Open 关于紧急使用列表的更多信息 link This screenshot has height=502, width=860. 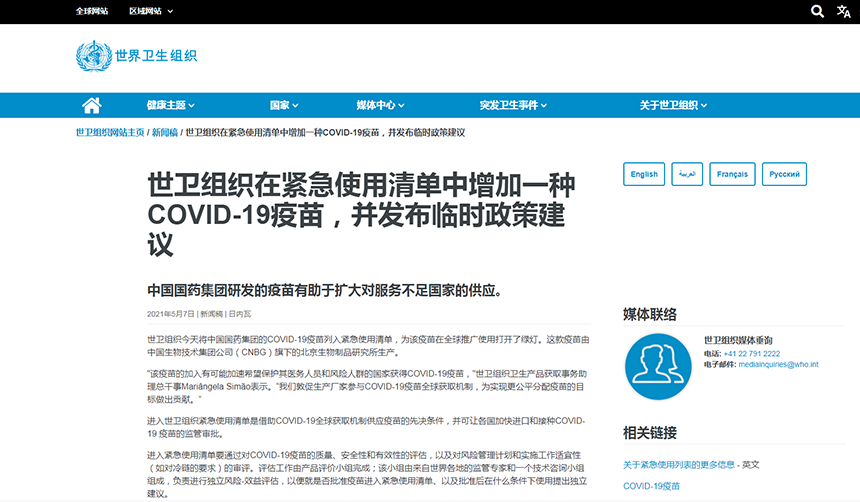[678, 465]
